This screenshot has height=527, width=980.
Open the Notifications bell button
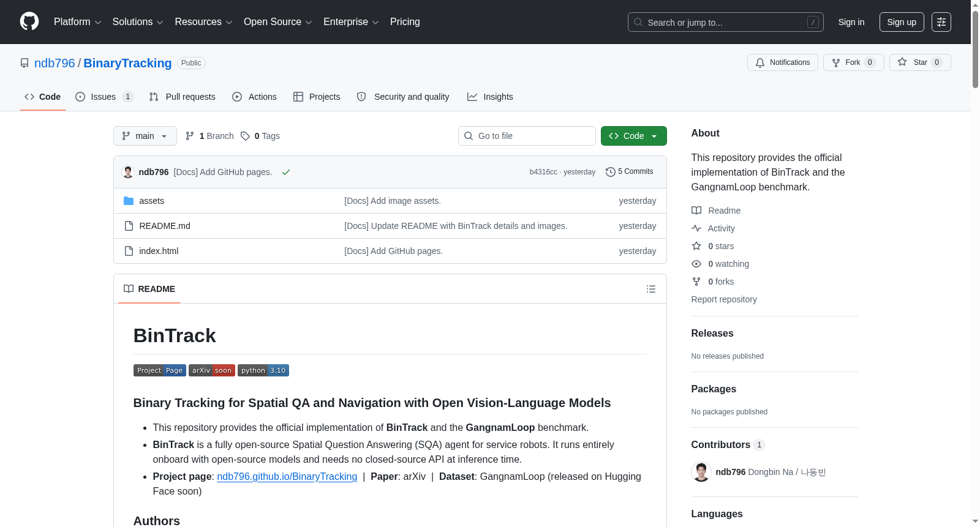point(783,62)
